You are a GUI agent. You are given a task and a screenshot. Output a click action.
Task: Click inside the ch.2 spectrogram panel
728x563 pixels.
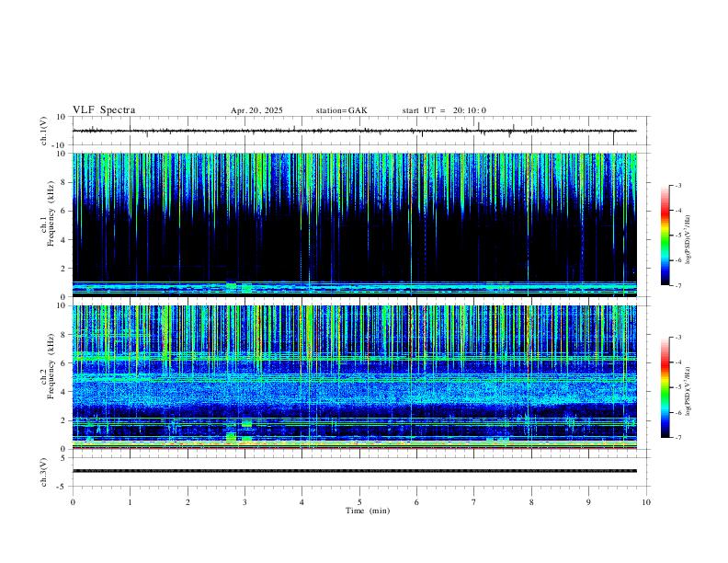point(354,377)
